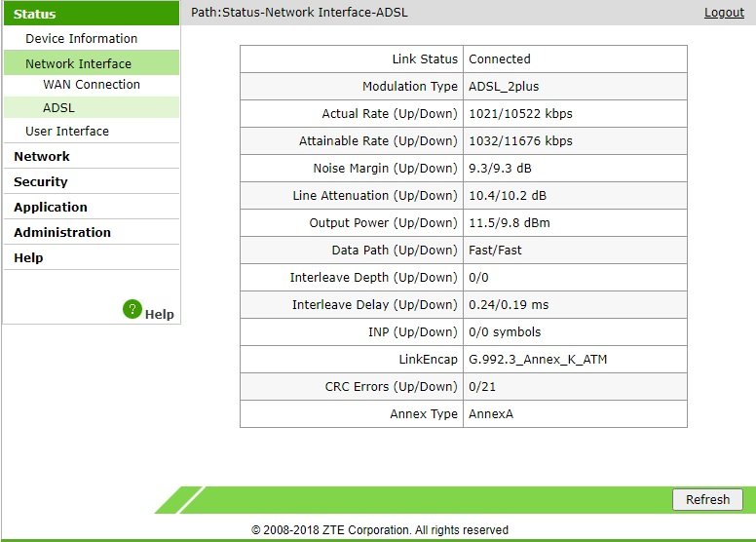This screenshot has height=542, width=756.
Task: Open the Status menu header
Action: [x=92, y=14]
